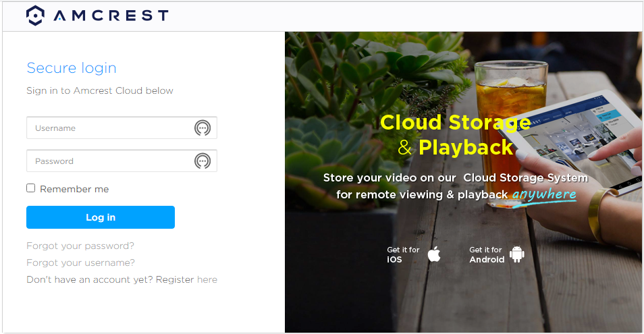The image size is (644, 334).
Task: Click the cyan 'anywhere' handwritten word
Action: 544,195
